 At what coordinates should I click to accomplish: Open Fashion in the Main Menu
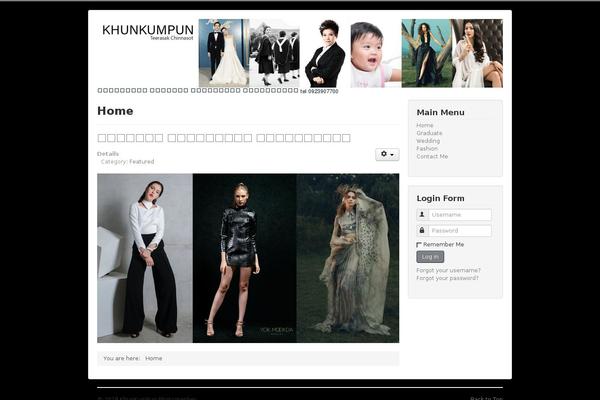tap(427, 149)
